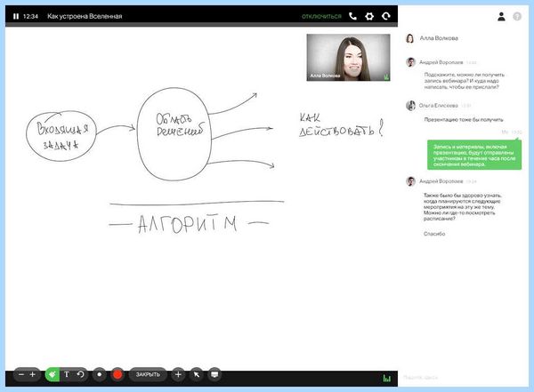Image resolution: width=534 pixels, height=392 pixels.
Task: Click Ольга Елисеева's avatar in the chat
Action: (410, 106)
